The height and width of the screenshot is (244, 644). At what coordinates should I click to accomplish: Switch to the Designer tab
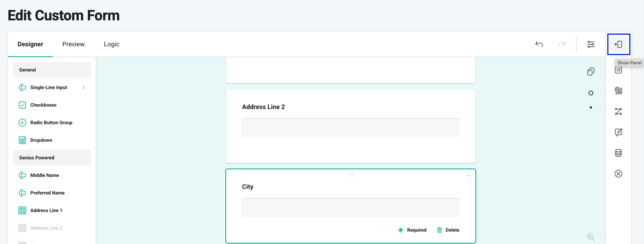tap(30, 44)
